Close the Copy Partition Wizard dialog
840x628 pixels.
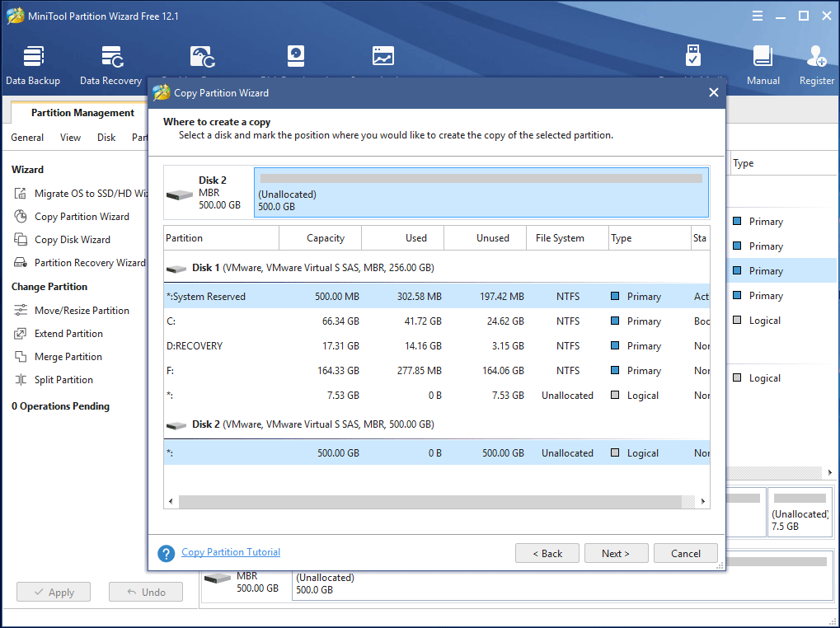[714, 92]
